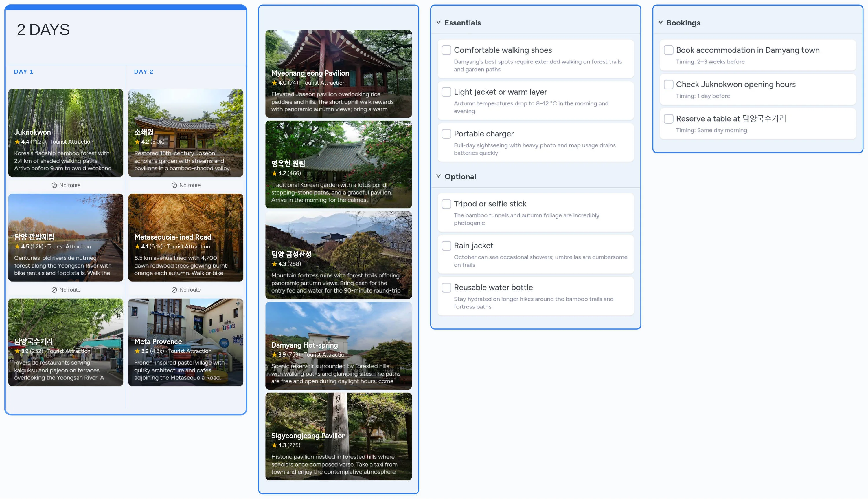Click 'Comfortable walking shoes' item label
The width and height of the screenshot is (868, 499).
503,50
